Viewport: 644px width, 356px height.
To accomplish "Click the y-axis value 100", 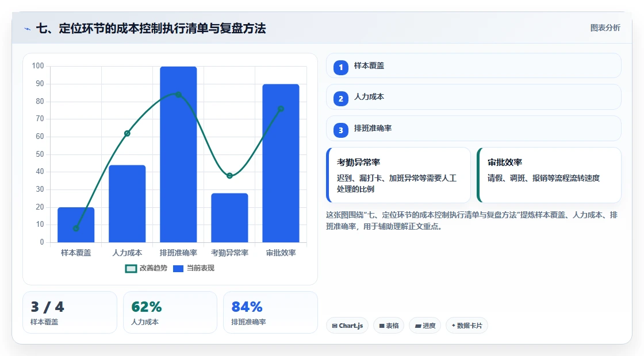I will tap(38, 66).
